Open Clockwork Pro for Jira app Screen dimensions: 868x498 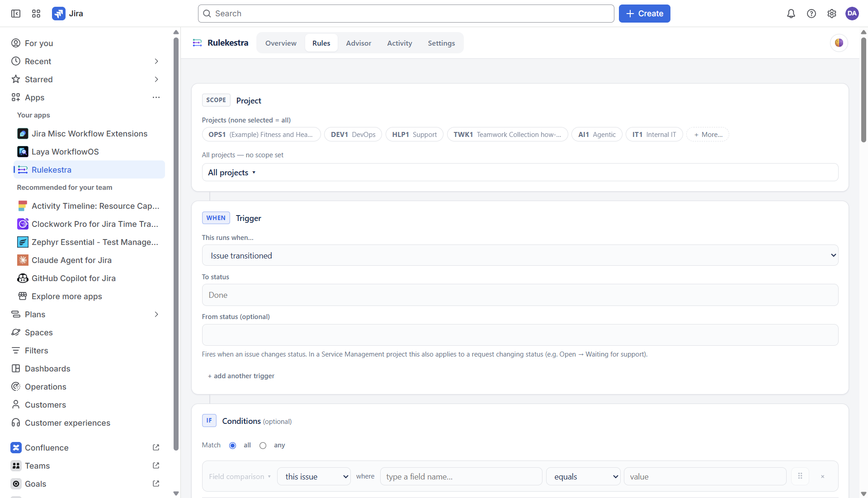89,224
